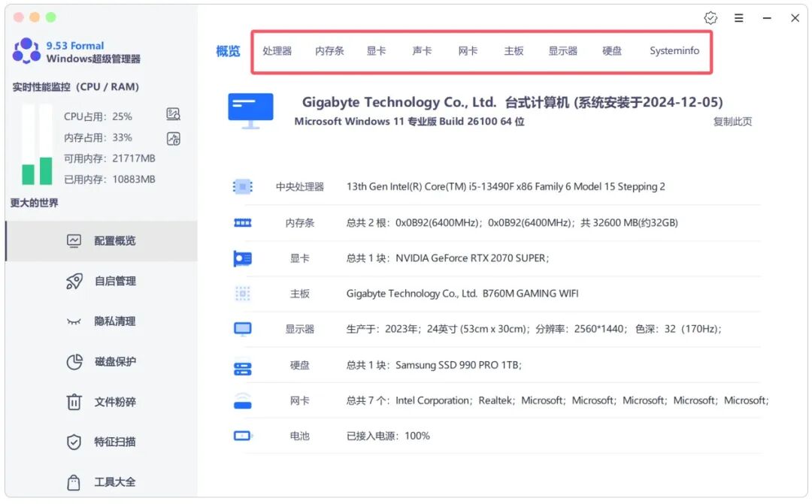The image size is (812, 504).
Task: Click the 中央处理器 chip icon
Action: [x=242, y=187]
